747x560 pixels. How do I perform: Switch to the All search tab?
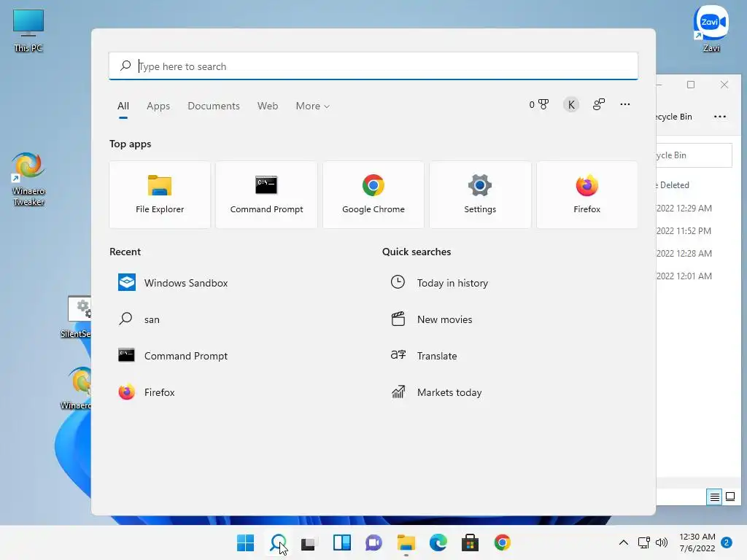coord(123,106)
